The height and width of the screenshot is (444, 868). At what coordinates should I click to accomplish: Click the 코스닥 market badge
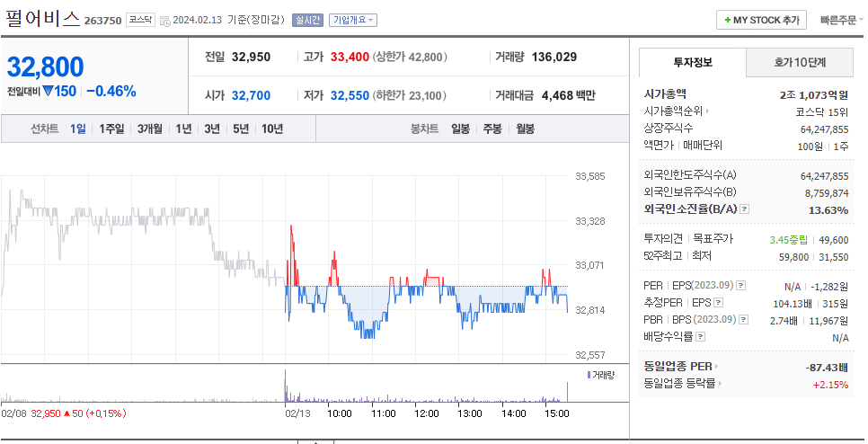(140, 20)
